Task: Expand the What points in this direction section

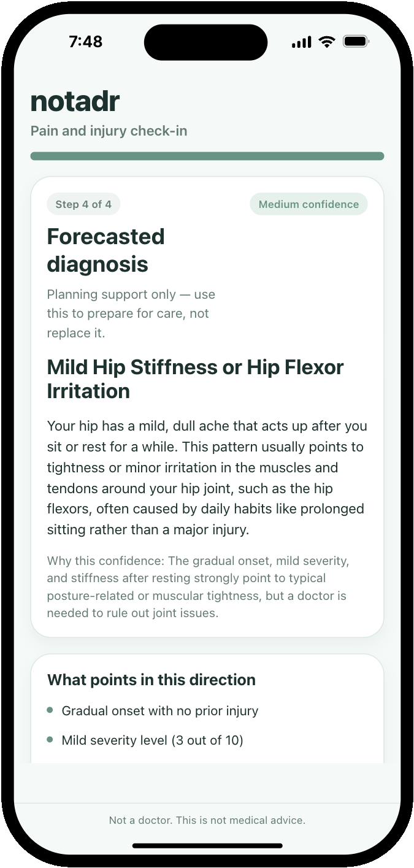Action: (x=151, y=680)
